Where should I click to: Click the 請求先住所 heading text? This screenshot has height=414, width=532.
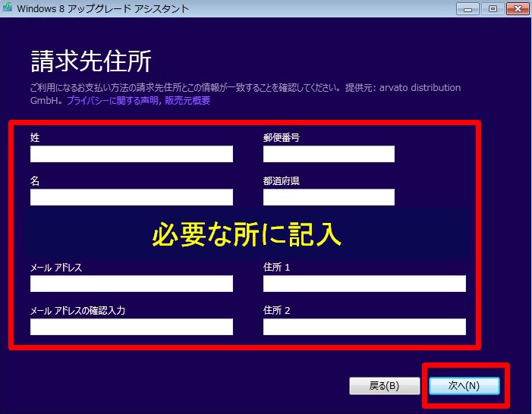91,61
